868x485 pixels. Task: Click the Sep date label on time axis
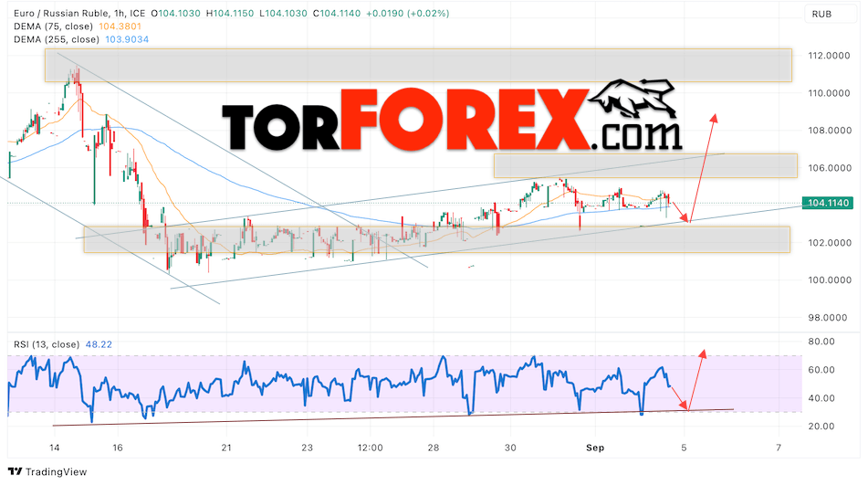(595, 448)
